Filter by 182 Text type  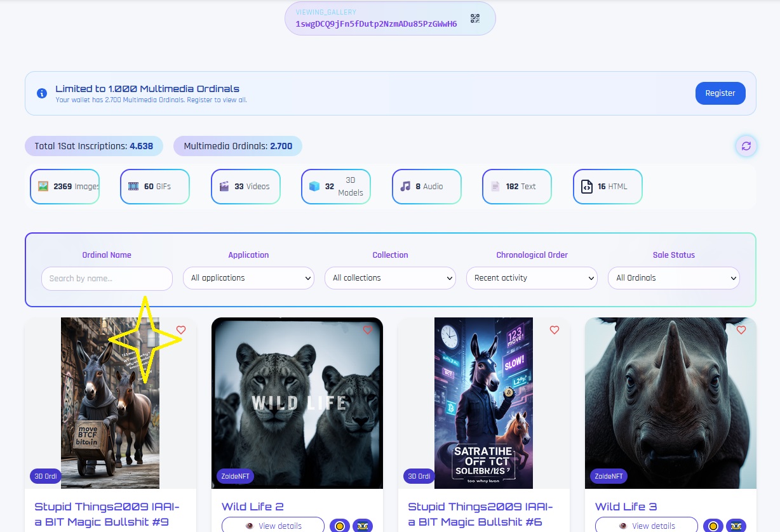pos(517,187)
